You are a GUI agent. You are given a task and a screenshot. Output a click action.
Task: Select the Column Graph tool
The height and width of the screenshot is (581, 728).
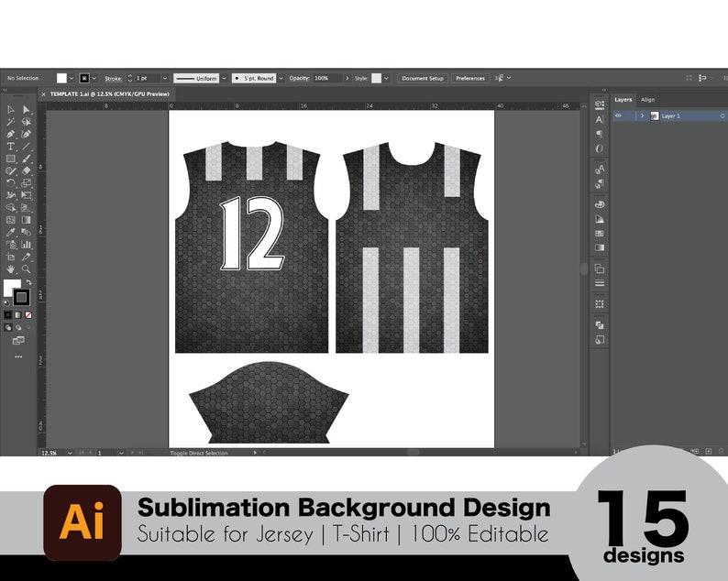27,245
